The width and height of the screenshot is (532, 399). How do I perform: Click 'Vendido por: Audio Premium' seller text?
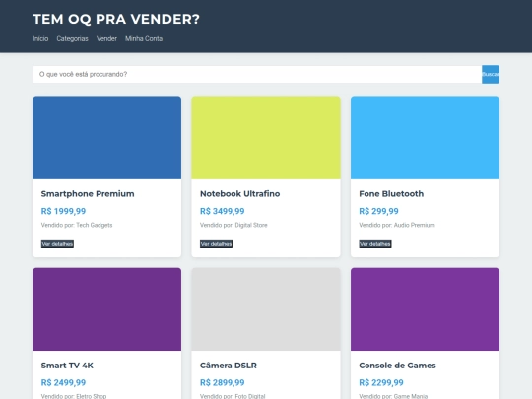click(397, 225)
